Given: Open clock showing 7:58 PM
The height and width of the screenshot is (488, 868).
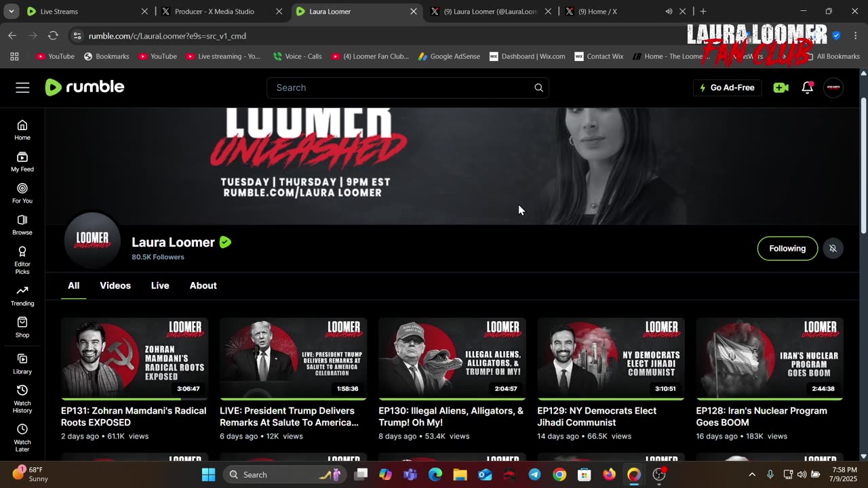Looking at the screenshot, I should [843, 474].
